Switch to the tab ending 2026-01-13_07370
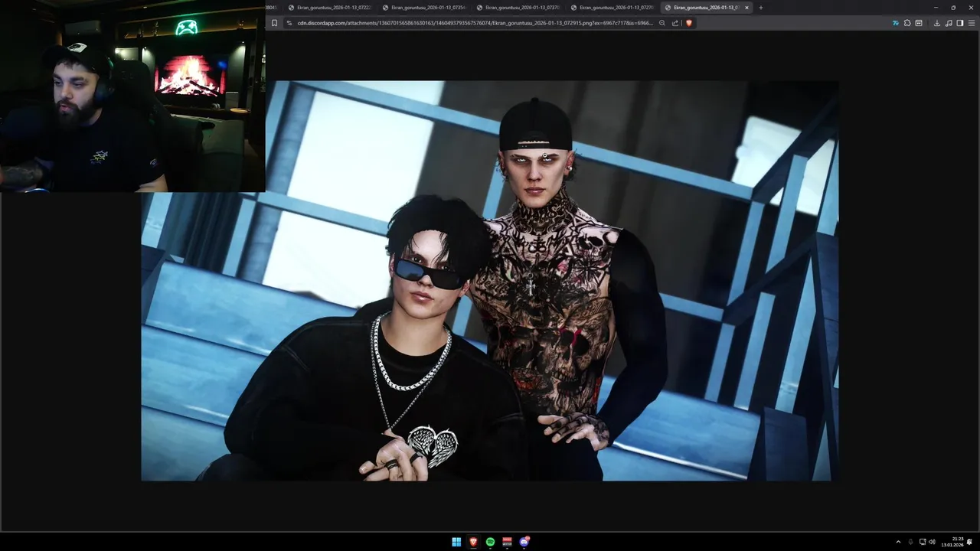The width and height of the screenshot is (980, 551). [518, 8]
